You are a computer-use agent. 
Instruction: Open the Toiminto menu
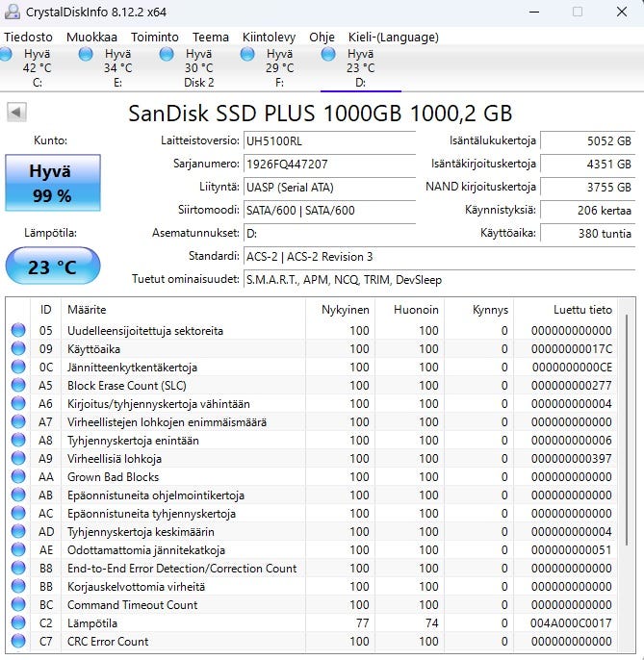pyautogui.click(x=155, y=37)
